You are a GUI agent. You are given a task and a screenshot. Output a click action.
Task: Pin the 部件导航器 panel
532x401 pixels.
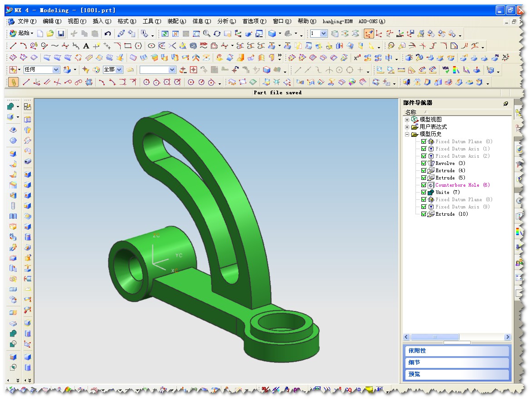pyautogui.click(x=506, y=103)
